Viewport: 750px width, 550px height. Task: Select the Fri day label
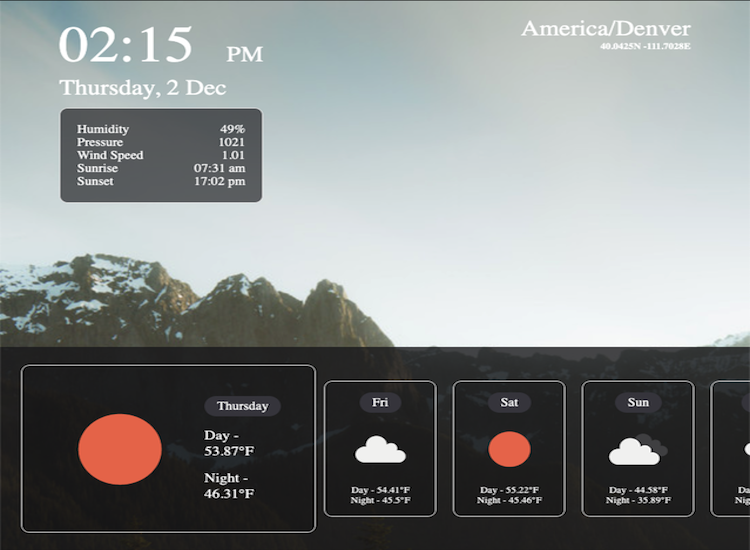click(380, 402)
